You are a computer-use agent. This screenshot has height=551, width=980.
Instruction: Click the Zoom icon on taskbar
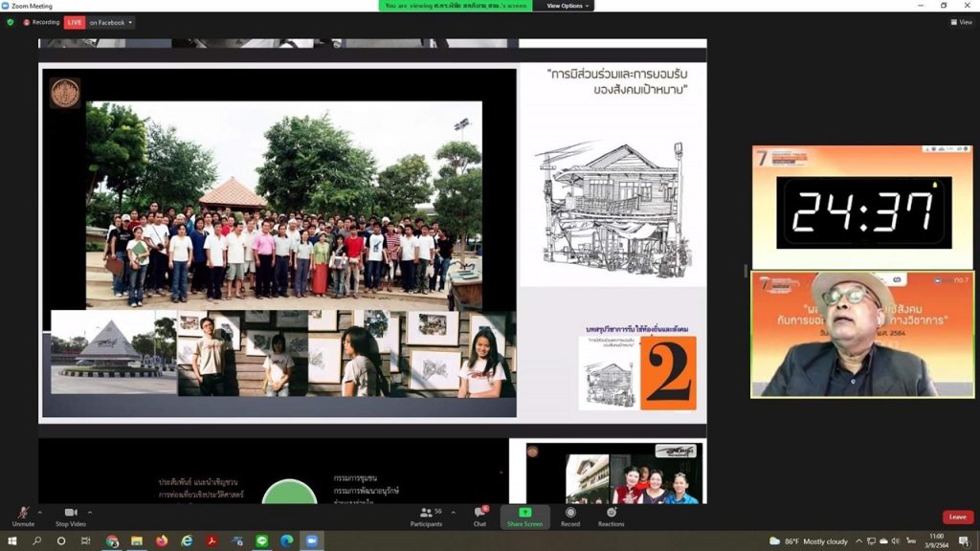coord(312,541)
